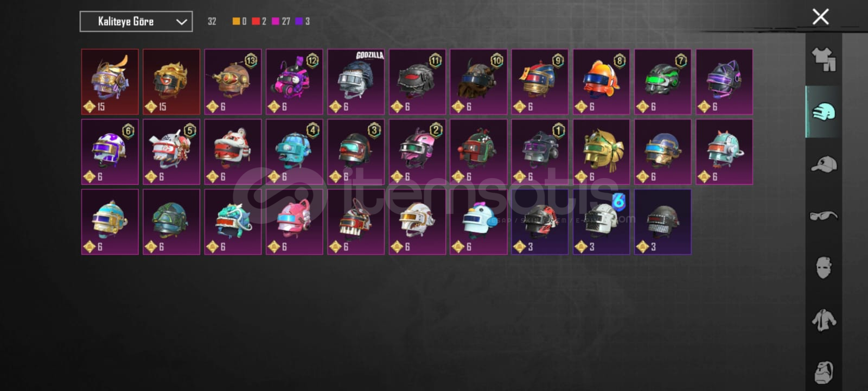Viewport: 868px width, 391px height.
Task: Open the jacket category icon
Action: coord(824,320)
